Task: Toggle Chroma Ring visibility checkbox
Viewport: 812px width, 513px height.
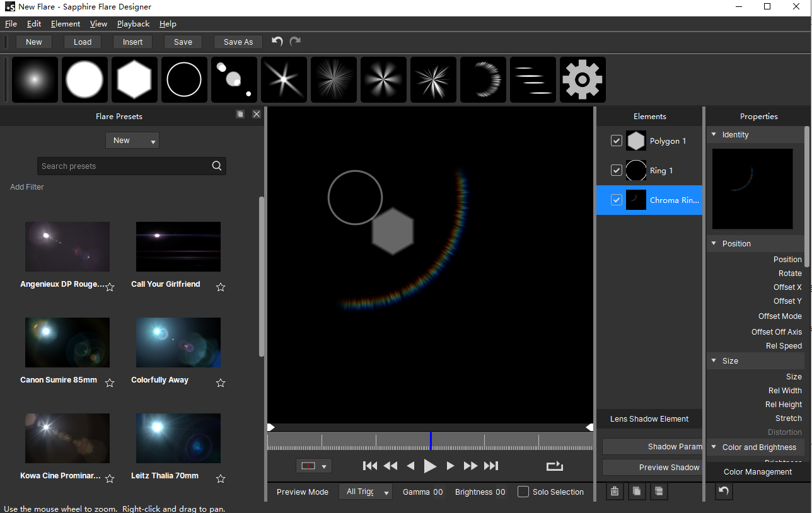Action: [x=617, y=200]
